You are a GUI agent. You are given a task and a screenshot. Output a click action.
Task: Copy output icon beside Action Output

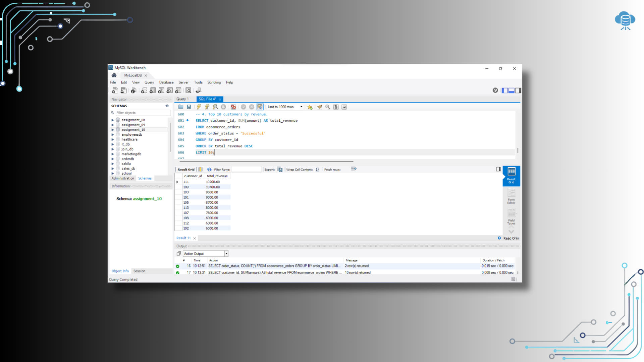[179, 254]
